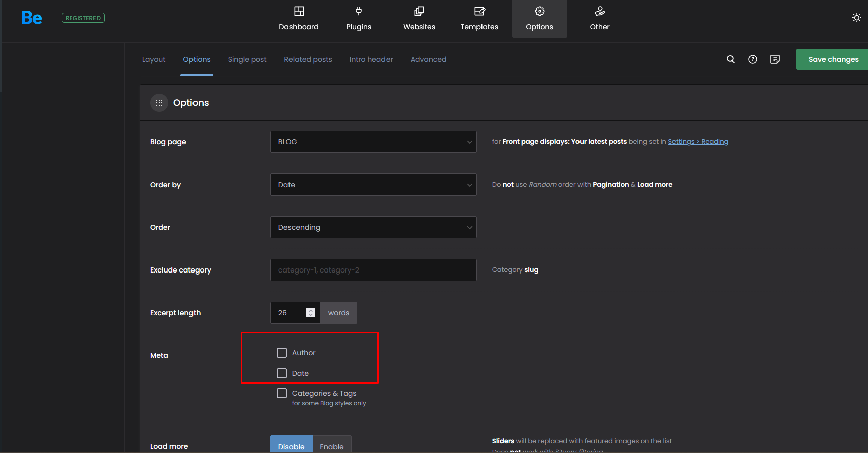Toggle light mode sun icon
The height and width of the screenshot is (453, 868).
[857, 18]
